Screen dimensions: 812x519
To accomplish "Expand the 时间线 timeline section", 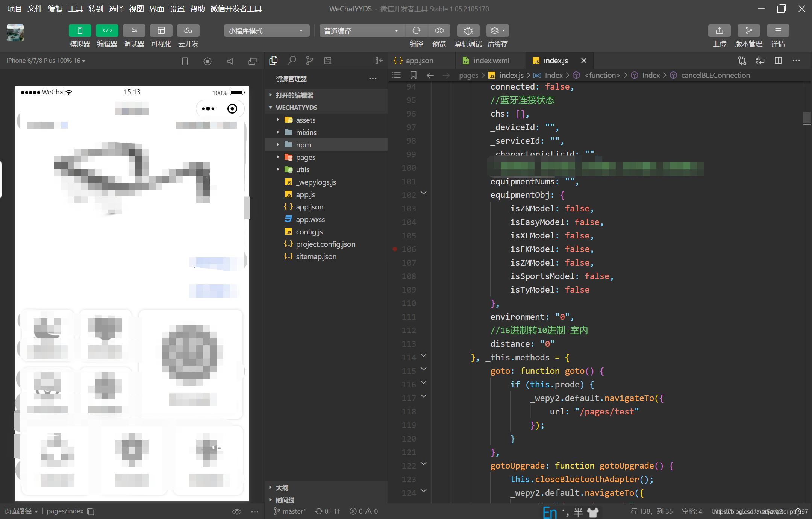I will [x=326, y=500].
